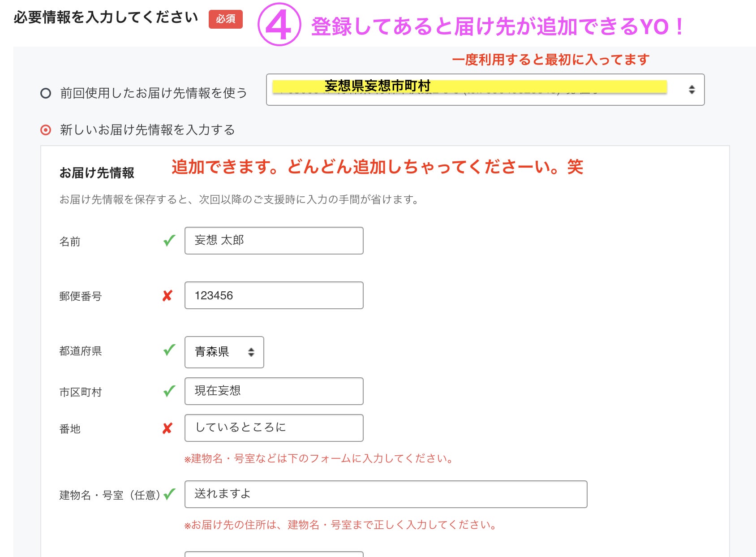The width and height of the screenshot is (756, 557).
Task: Select 新しいお届け先情報を入力する radio button
Action: coord(46,130)
